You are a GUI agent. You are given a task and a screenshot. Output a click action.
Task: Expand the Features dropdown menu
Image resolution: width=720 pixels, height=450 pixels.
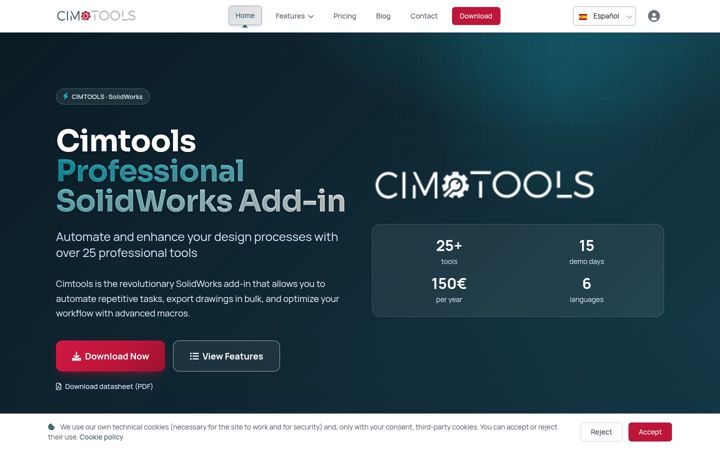pyautogui.click(x=294, y=16)
